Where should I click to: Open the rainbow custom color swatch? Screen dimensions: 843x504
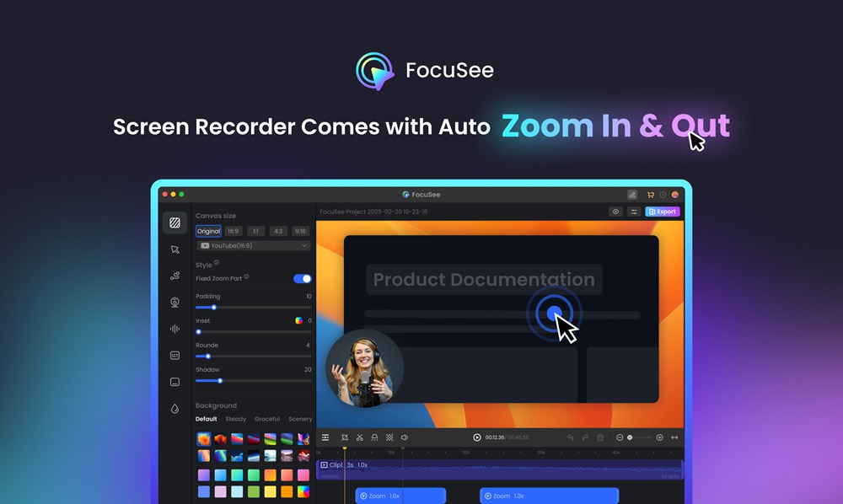[x=303, y=491]
